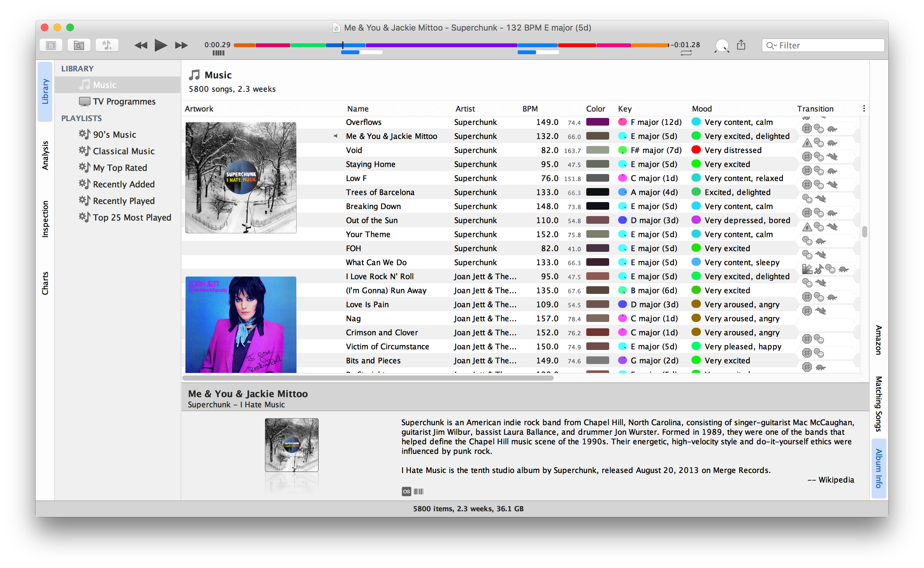Click the turtle transition icon, Me & You row
The width and height of the screenshot is (924, 568).
832,129
